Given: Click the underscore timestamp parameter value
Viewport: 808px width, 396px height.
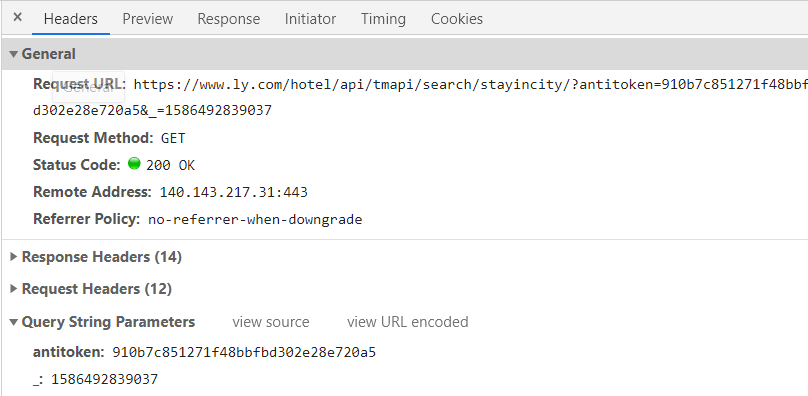Looking at the screenshot, I should [105, 380].
